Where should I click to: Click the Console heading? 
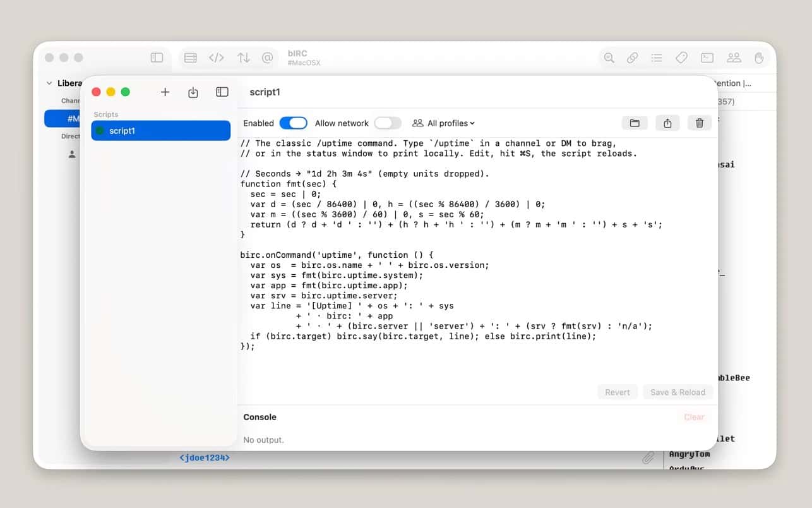pos(260,417)
